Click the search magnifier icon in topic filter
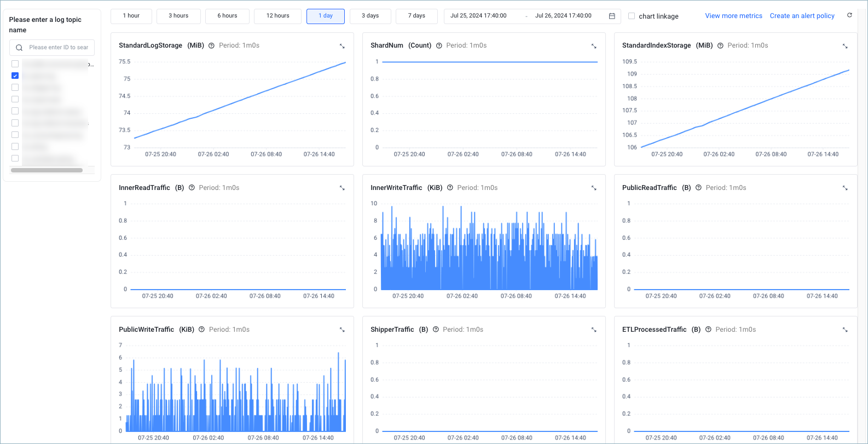Image resolution: width=868 pixels, height=444 pixels. click(19, 48)
